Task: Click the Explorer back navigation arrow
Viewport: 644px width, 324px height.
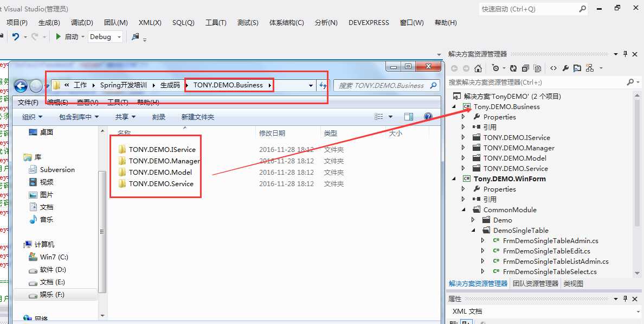Action: coord(21,86)
